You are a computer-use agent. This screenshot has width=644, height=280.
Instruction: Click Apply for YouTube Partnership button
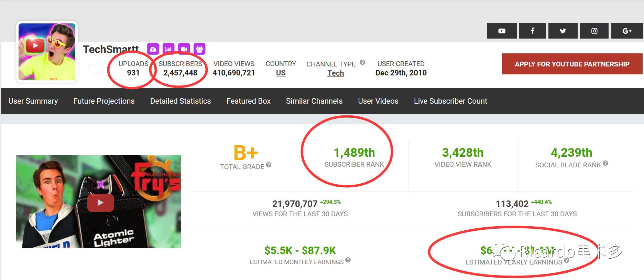click(572, 64)
